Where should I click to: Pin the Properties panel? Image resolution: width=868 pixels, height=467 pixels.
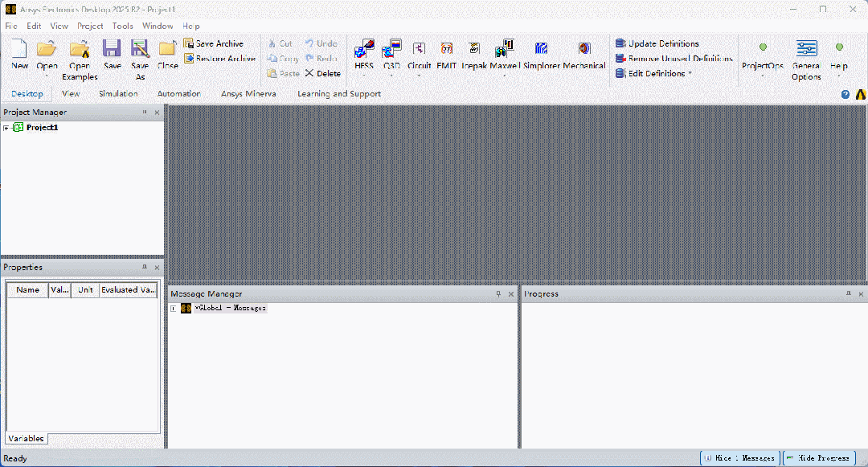145,267
